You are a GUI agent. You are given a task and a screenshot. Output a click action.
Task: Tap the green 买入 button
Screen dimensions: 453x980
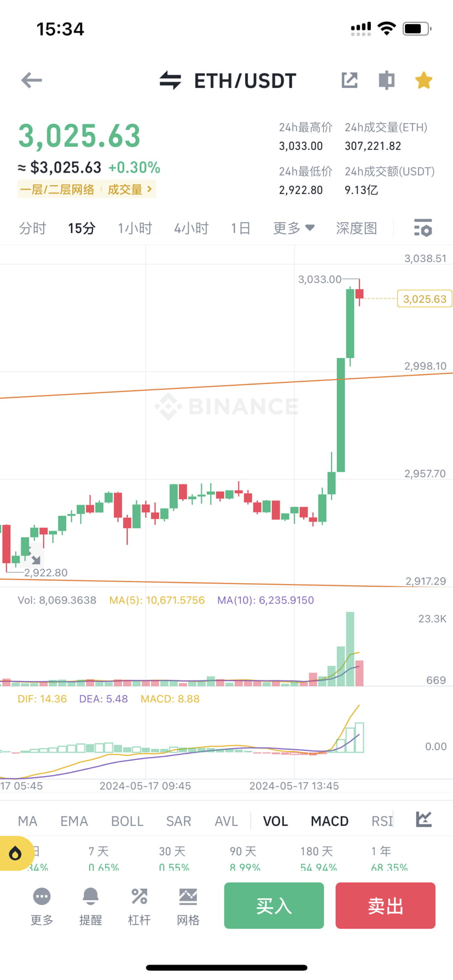coord(274,906)
